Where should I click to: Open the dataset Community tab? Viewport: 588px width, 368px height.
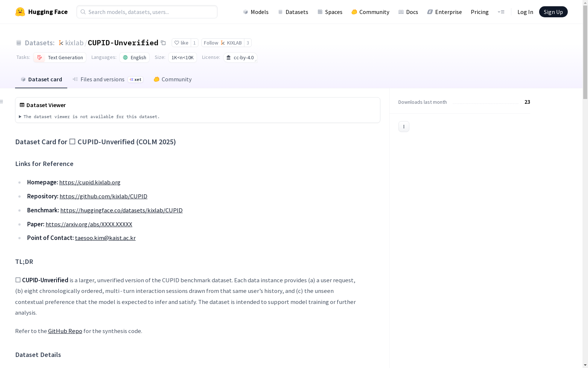click(x=172, y=79)
